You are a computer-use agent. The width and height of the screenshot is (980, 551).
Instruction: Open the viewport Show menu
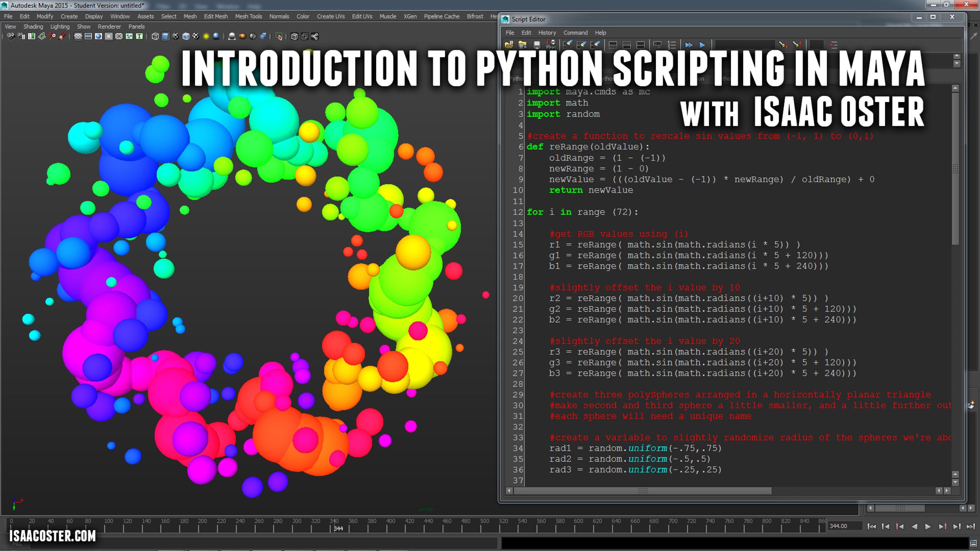pos(84,27)
